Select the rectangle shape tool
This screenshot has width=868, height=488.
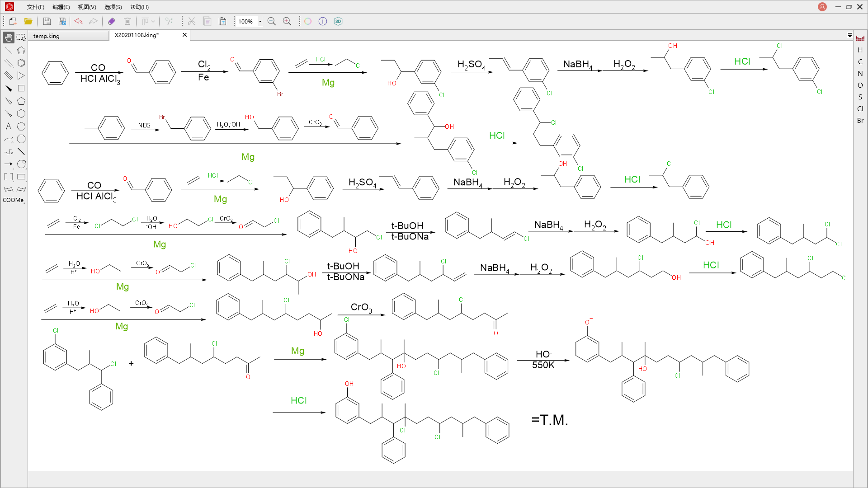(x=21, y=177)
